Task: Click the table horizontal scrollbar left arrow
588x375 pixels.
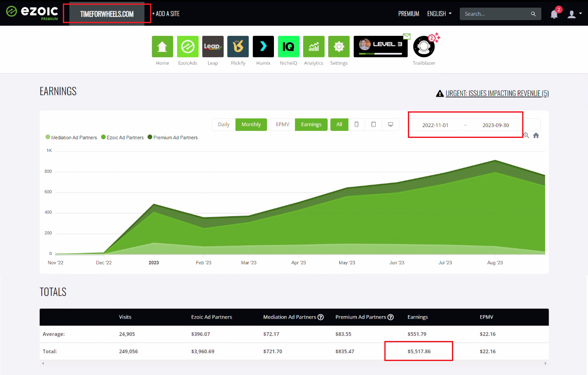Action: pyautogui.click(x=42, y=363)
